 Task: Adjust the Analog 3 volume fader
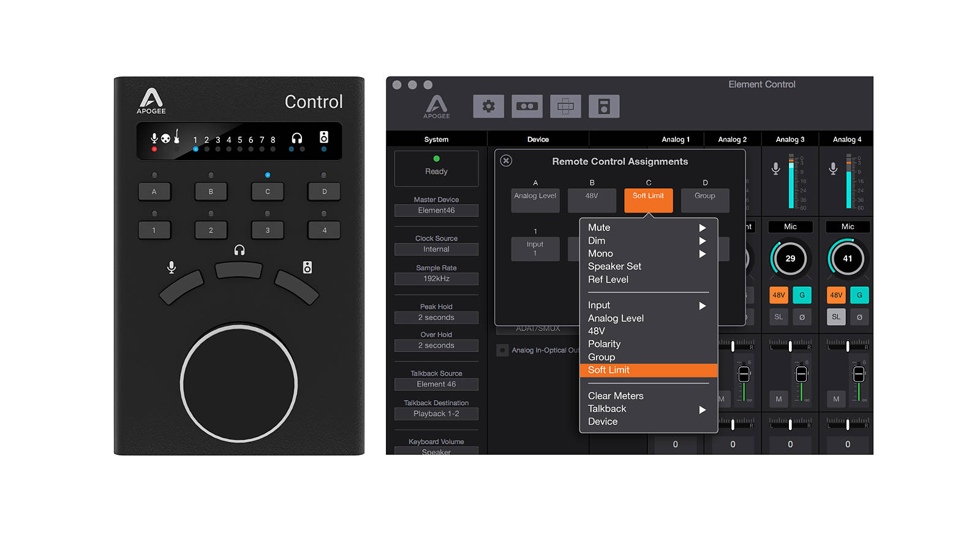click(801, 374)
